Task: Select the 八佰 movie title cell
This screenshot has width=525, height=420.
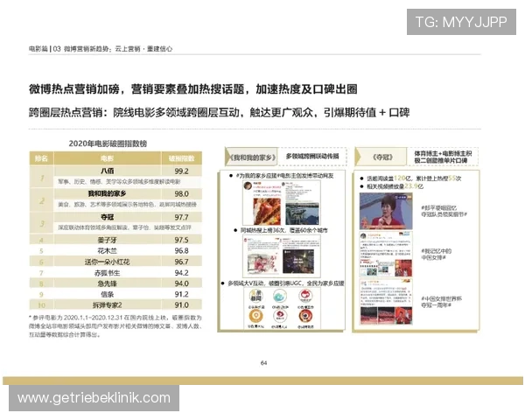Action: [107, 171]
